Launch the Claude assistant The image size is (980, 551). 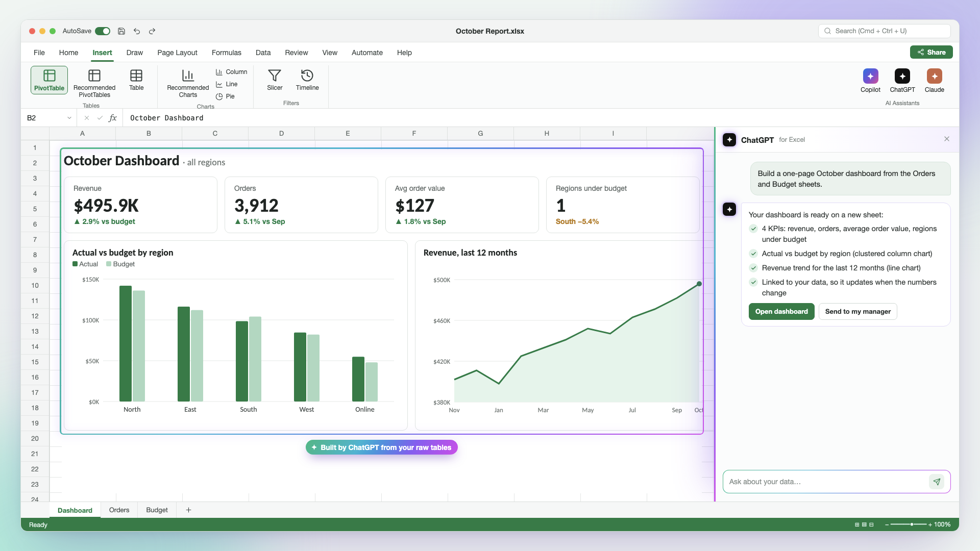click(x=935, y=81)
